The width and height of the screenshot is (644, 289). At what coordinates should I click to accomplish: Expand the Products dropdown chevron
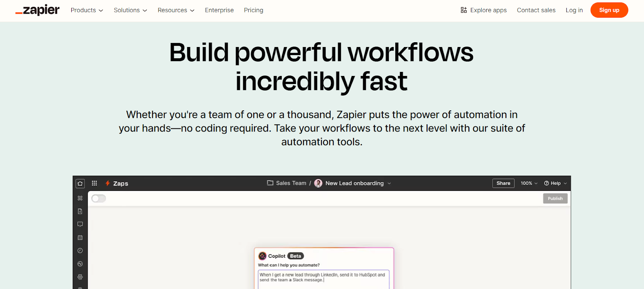click(x=101, y=10)
